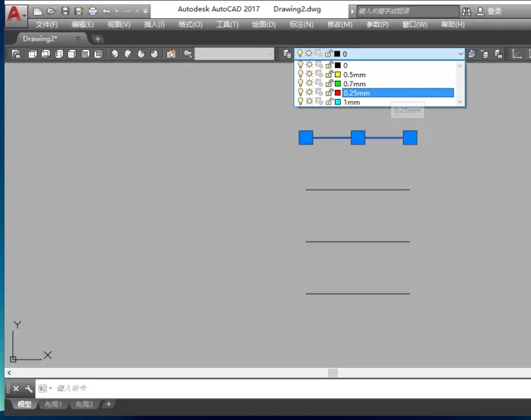Switch to the 布局1 layout tab
The height and width of the screenshot is (420, 531).
(x=53, y=404)
